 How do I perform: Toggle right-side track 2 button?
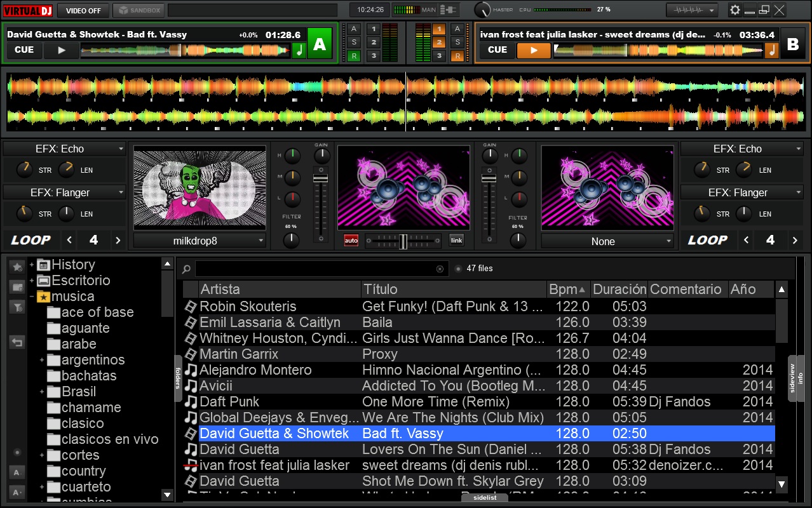click(439, 43)
